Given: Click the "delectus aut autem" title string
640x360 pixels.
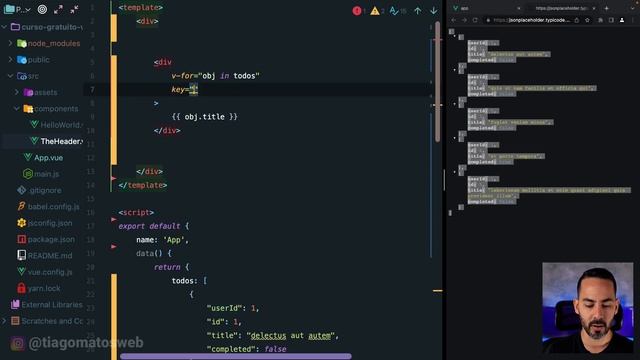Looking at the screenshot, I should (291, 336).
